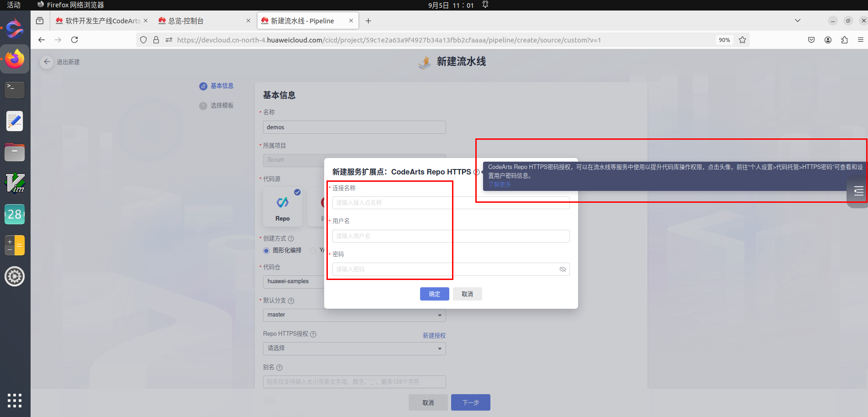The height and width of the screenshot is (417, 868).
Task: Open the 了解更多 link in the tooltip
Action: point(500,185)
